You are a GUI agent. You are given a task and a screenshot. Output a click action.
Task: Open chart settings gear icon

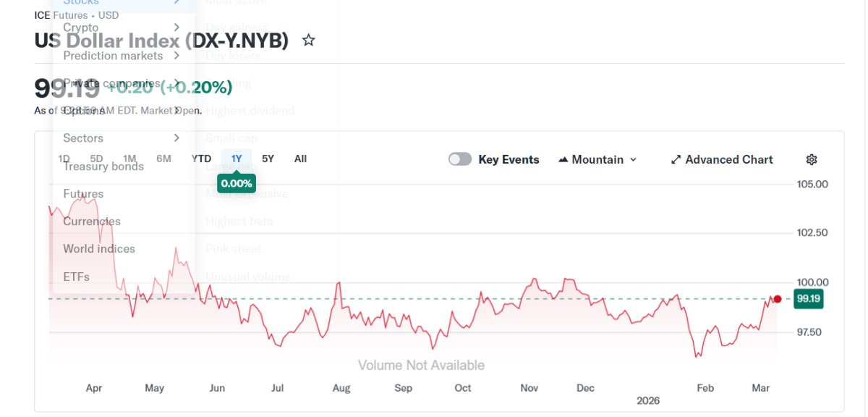(x=812, y=159)
